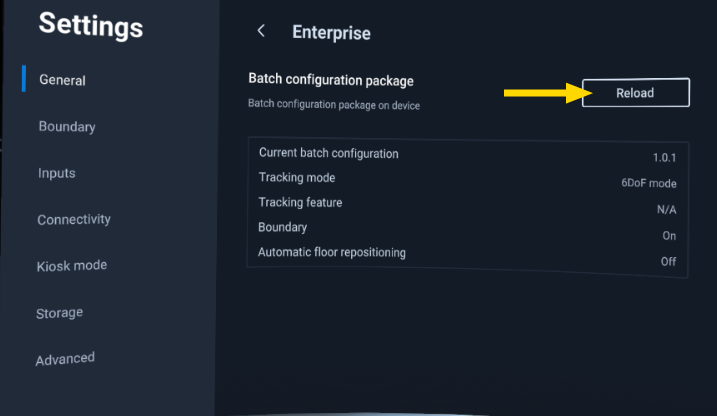Select the Tracking mode row

[466, 179]
